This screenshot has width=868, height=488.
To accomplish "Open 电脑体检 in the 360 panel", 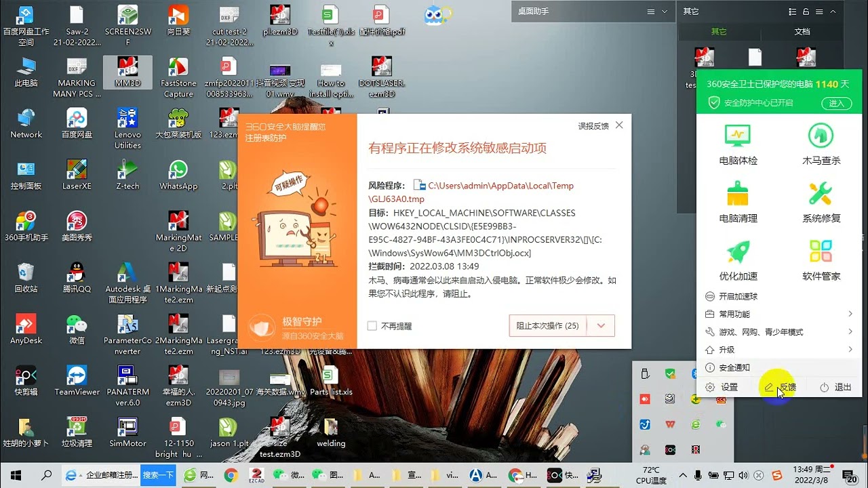I will point(738,144).
